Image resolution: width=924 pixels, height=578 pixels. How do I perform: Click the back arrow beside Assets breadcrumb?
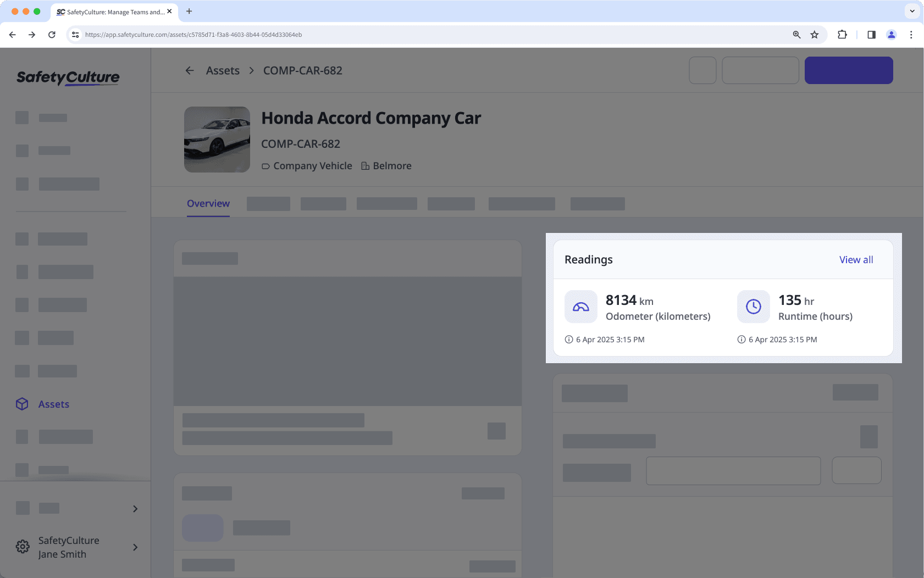coord(190,70)
